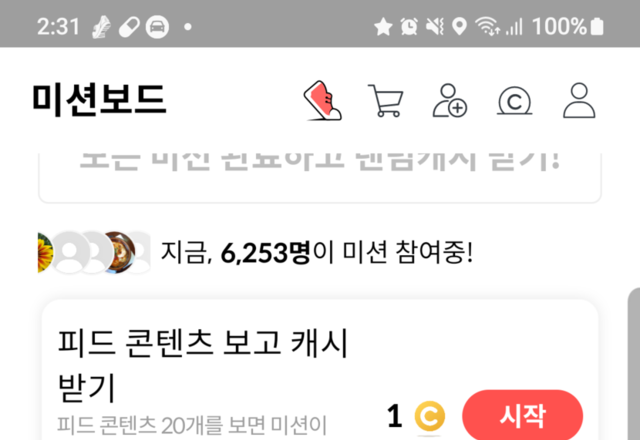Image resolution: width=640 pixels, height=440 pixels.
Task: Tap the car mode notification icon
Action: pos(158,27)
